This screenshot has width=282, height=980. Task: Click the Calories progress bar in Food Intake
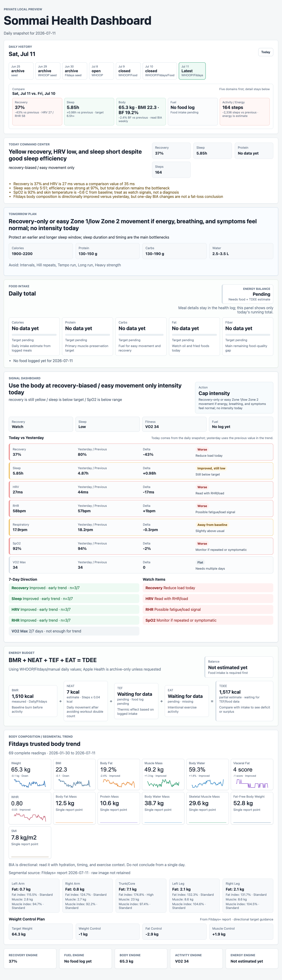tap(34, 335)
